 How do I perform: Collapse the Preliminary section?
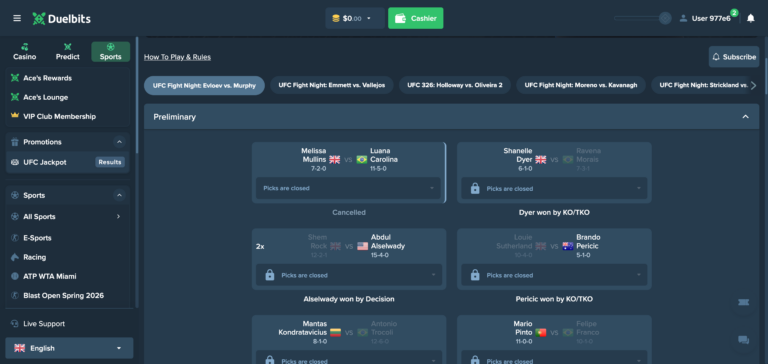point(745,117)
